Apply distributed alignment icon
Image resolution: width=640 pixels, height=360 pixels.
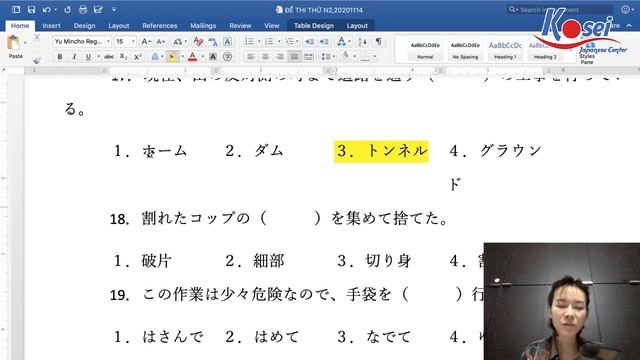[309, 57]
